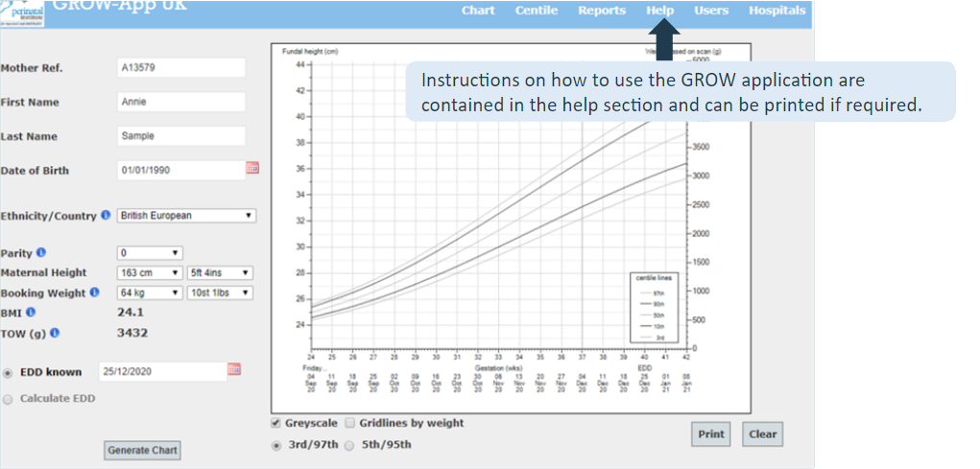Show info icon next to TOW (g)
Image resolution: width=980 pixels, height=469 pixels.
pyautogui.click(x=55, y=333)
